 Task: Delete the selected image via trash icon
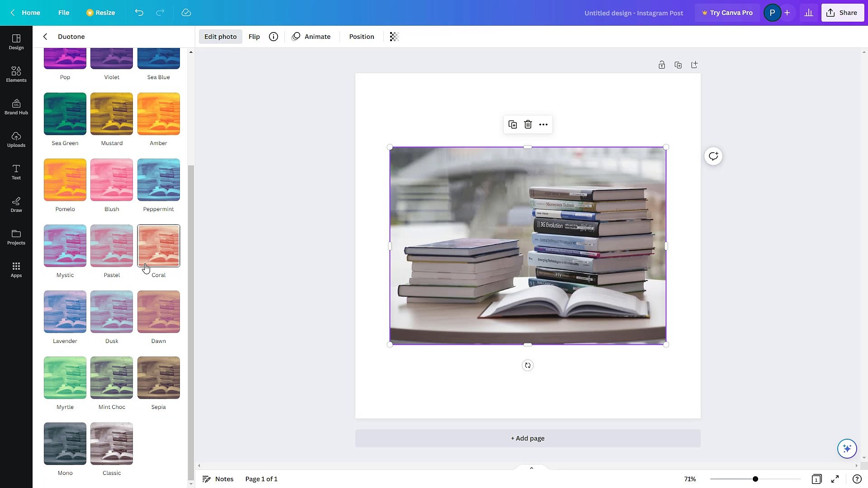[528, 124]
